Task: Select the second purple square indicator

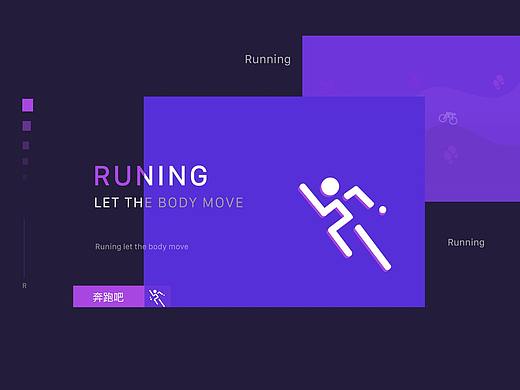Action: 27,126
